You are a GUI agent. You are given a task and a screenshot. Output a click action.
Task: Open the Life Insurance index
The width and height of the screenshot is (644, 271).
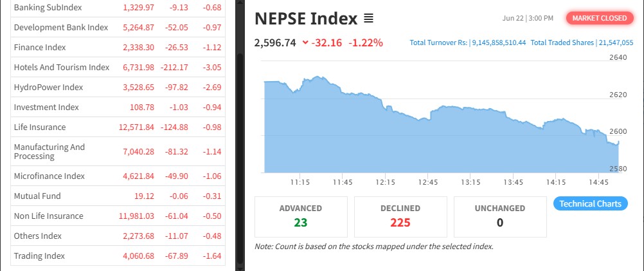[40, 127]
